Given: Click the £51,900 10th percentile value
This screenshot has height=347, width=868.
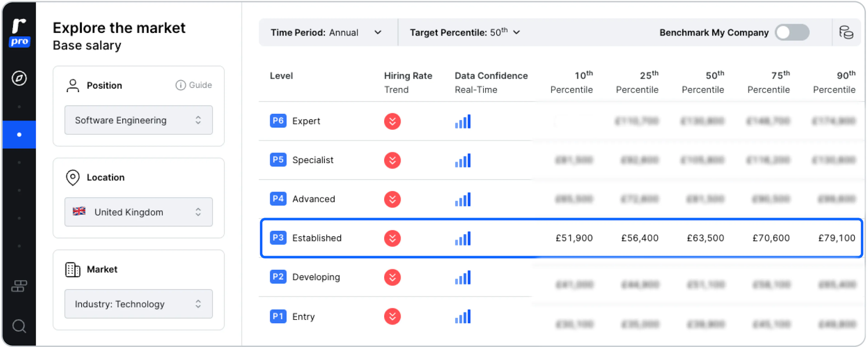Looking at the screenshot, I should [574, 238].
